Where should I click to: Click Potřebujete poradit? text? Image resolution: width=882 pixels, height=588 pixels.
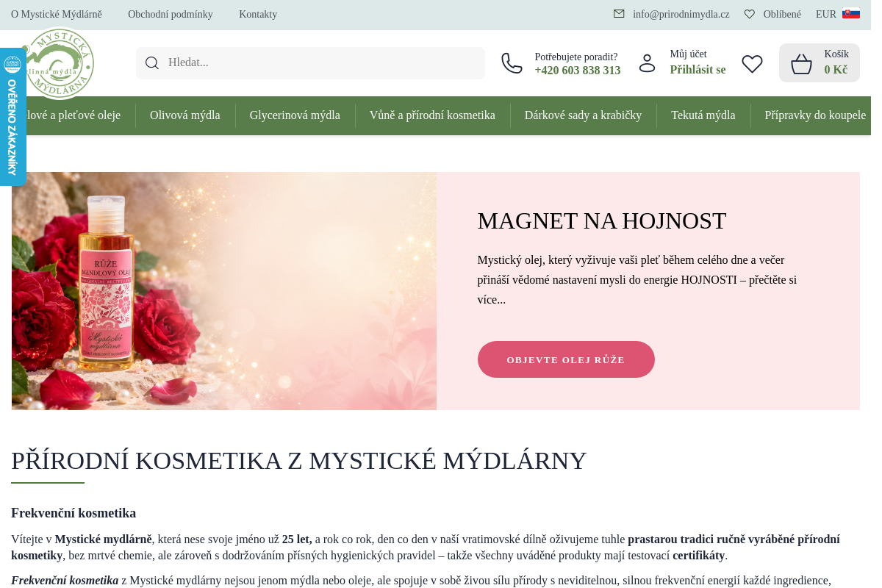coord(576,57)
